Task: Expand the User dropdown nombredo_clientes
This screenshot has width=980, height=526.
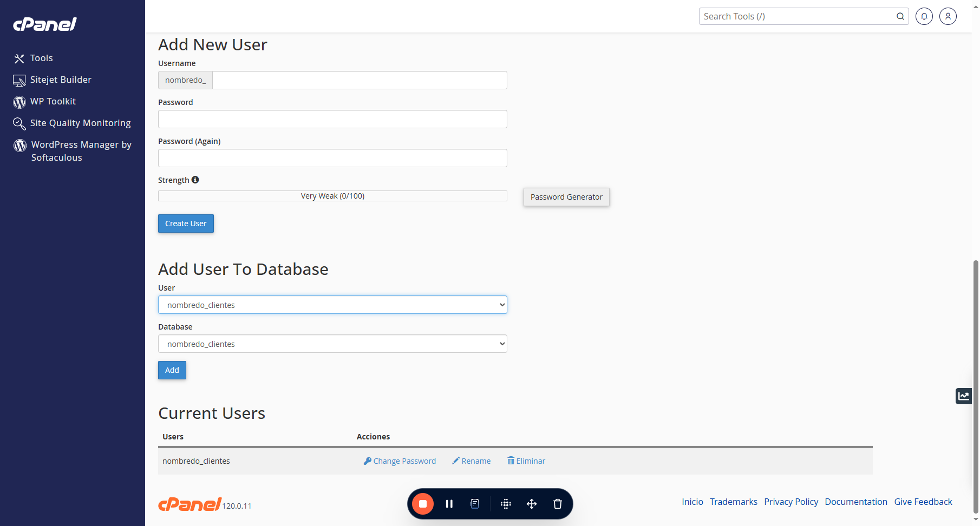Action: pyautogui.click(x=332, y=305)
